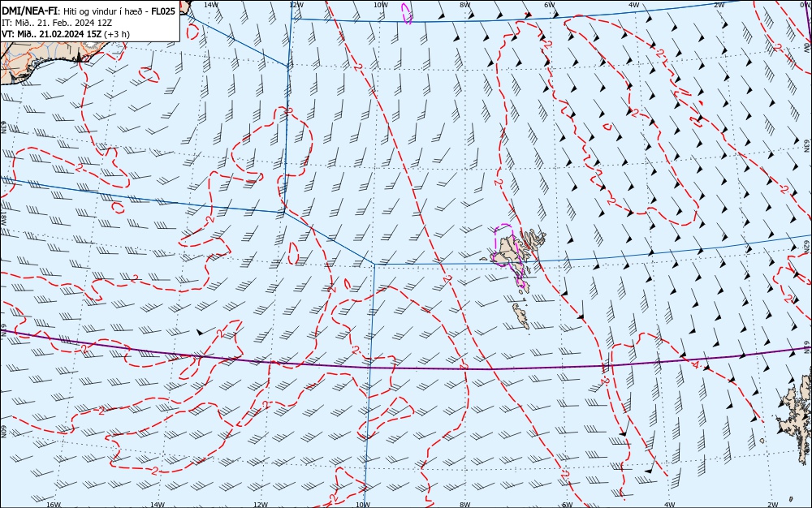Click the 10W longitude label on the top edge
Screen dimensions: 812x508
380,5
